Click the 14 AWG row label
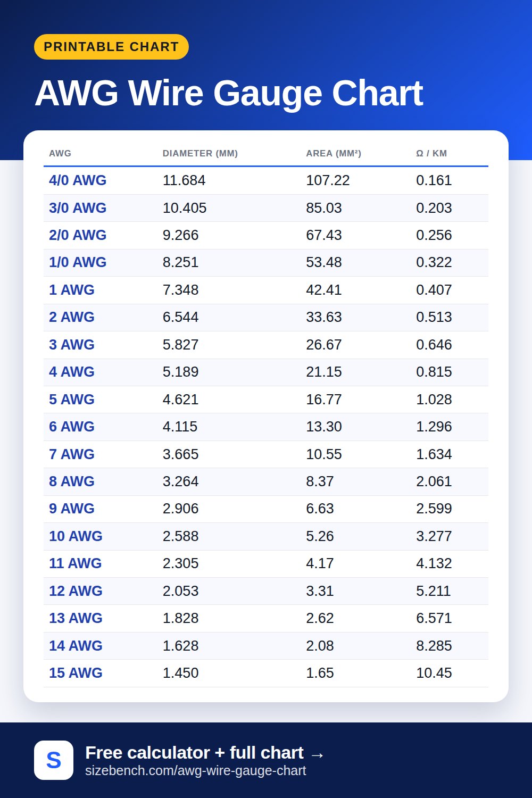The height and width of the screenshot is (798, 532). coord(76,646)
